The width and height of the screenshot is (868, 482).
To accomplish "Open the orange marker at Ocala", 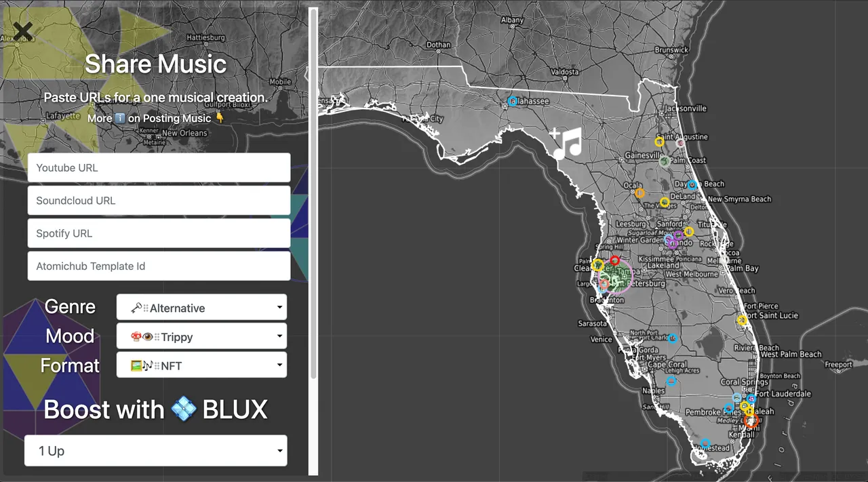I will 640,193.
